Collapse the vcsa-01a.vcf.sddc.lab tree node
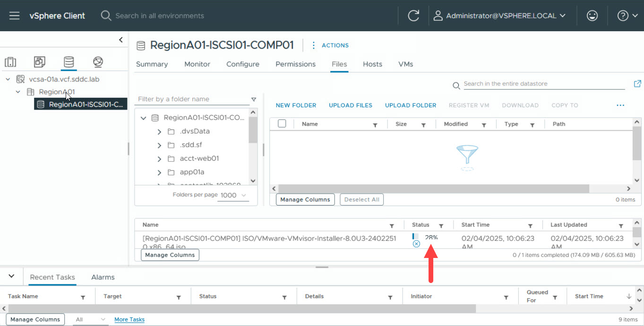This screenshot has height=326, width=644. click(8, 79)
